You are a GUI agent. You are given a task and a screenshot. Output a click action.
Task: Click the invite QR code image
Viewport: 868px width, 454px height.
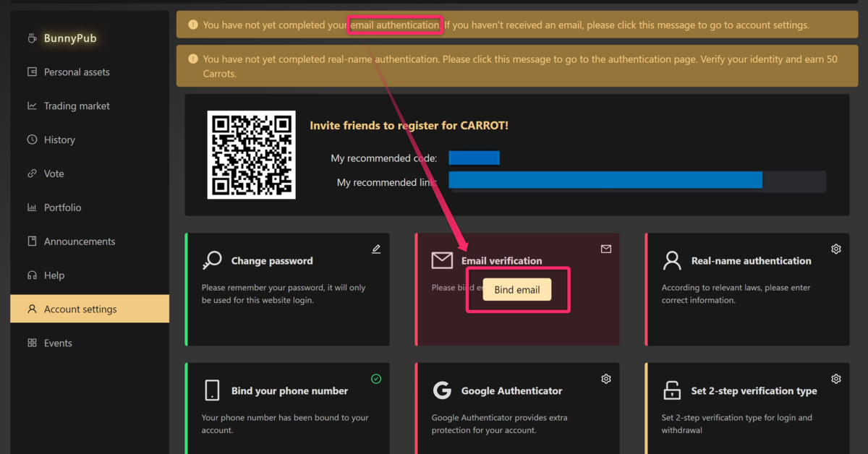(x=252, y=155)
